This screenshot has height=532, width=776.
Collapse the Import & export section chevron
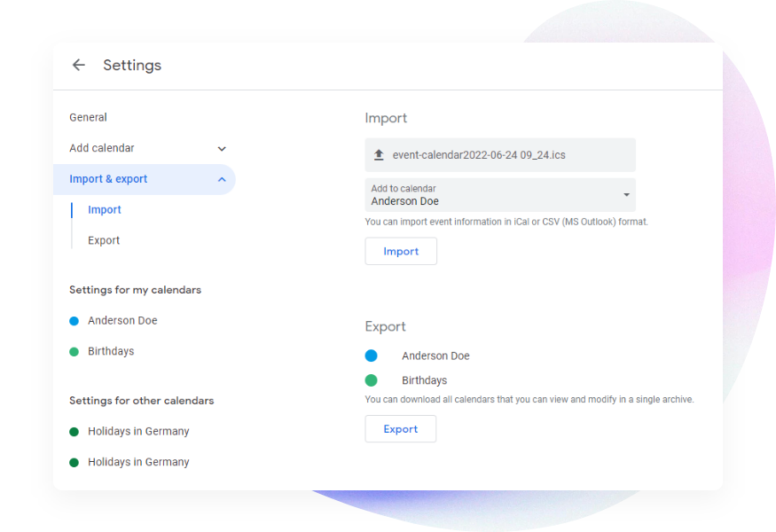pyautogui.click(x=222, y=180)
